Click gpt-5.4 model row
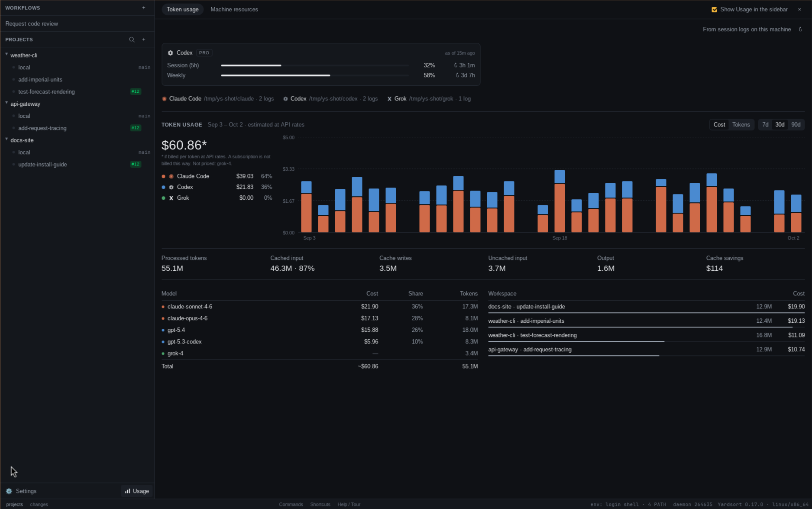The image size is (812, 509). click(320, 330)
